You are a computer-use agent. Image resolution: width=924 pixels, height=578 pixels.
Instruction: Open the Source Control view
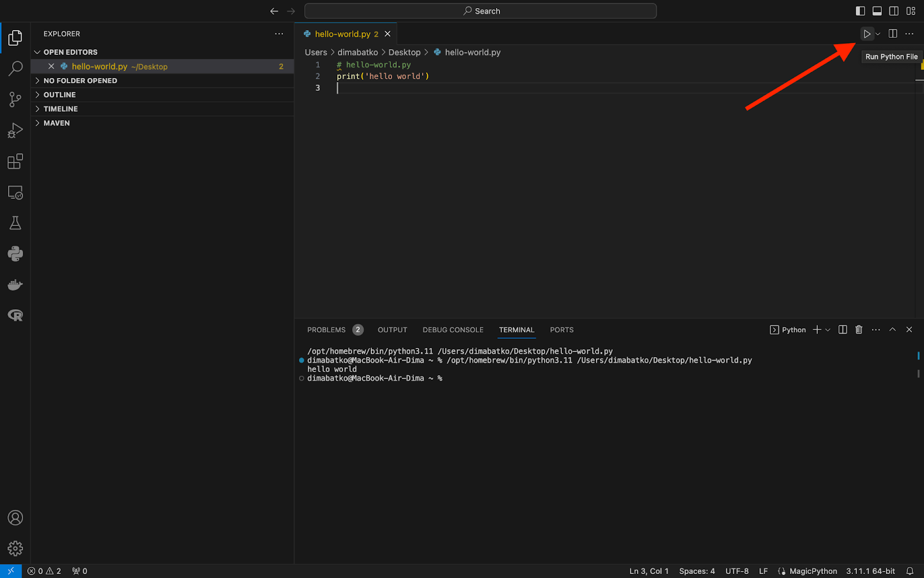(15, 99)
